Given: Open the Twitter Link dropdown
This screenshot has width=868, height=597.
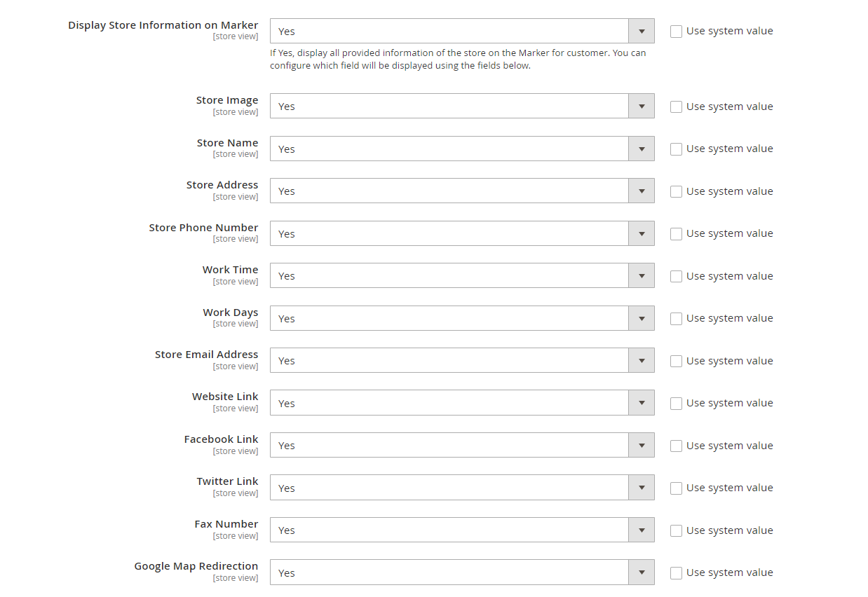Looking at the screenshot, I should click(461, 488).
